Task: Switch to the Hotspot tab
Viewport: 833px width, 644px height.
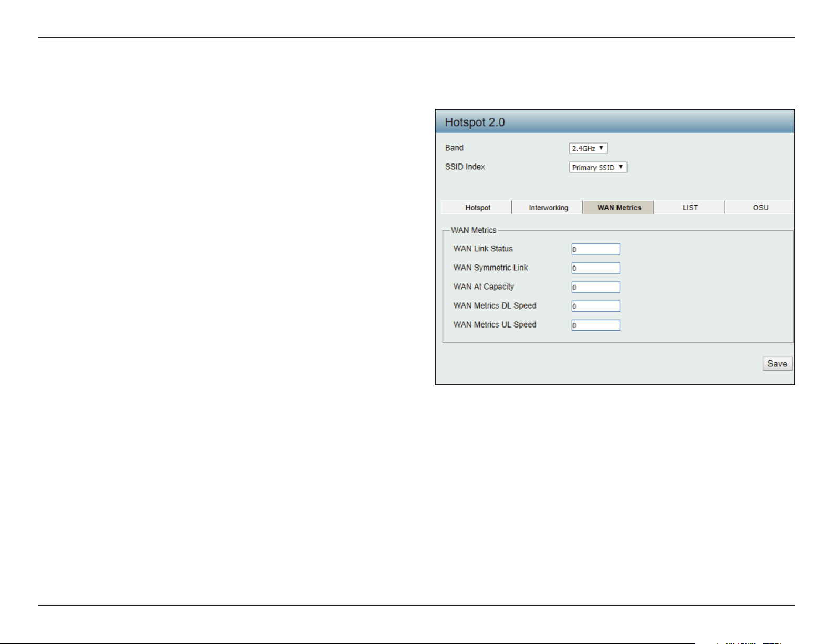Action: (477, 208)
